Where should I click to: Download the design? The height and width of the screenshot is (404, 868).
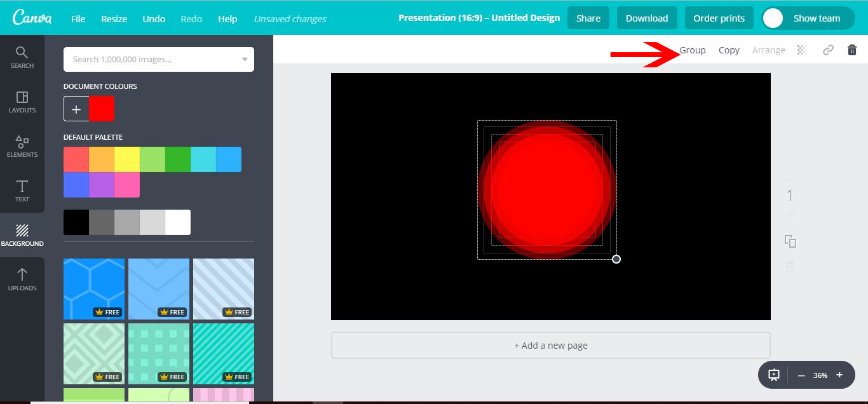(647, 18)
